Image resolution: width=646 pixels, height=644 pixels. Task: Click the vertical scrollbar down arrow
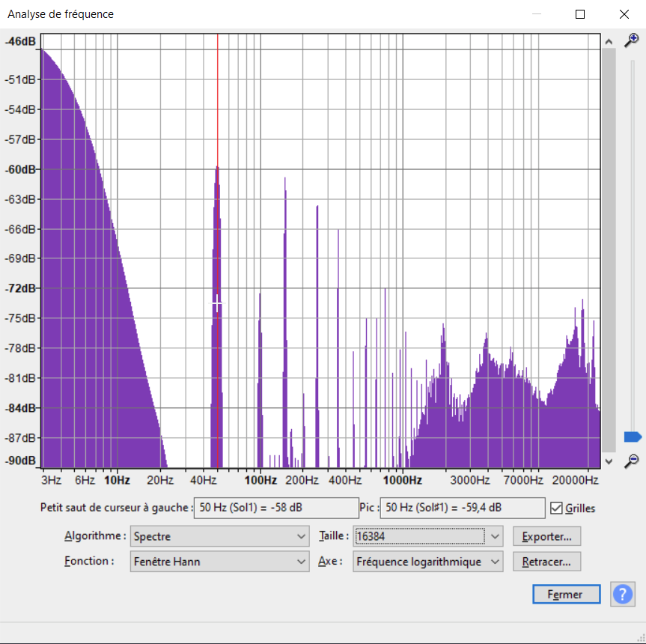point(609,461)
